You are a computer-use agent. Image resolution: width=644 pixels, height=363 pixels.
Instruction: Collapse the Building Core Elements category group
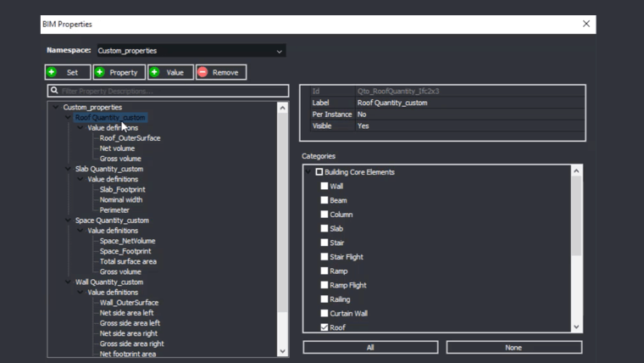click(308, 171)
